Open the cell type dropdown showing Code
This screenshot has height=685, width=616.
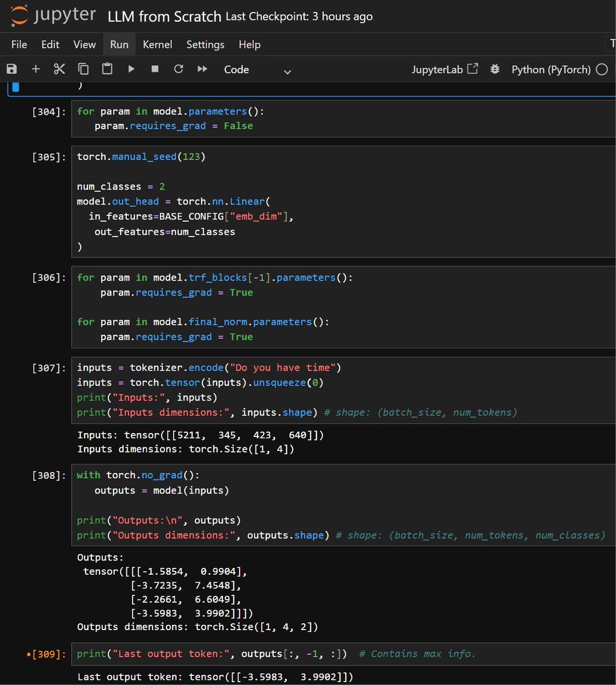tap(257, 70)
